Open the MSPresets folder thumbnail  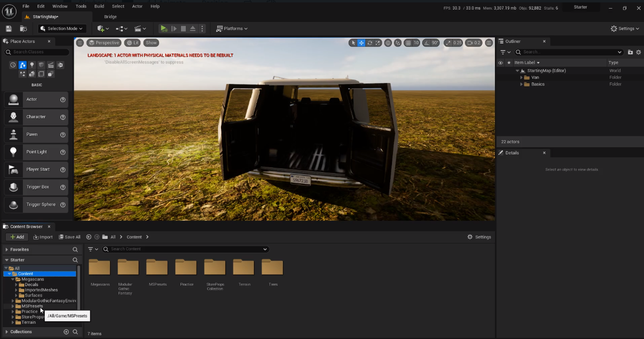157,267
